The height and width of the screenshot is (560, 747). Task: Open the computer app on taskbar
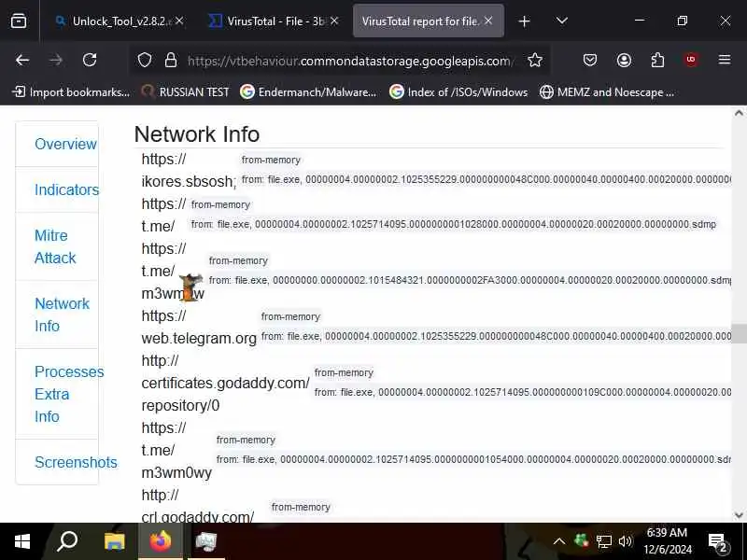(206, 541)
